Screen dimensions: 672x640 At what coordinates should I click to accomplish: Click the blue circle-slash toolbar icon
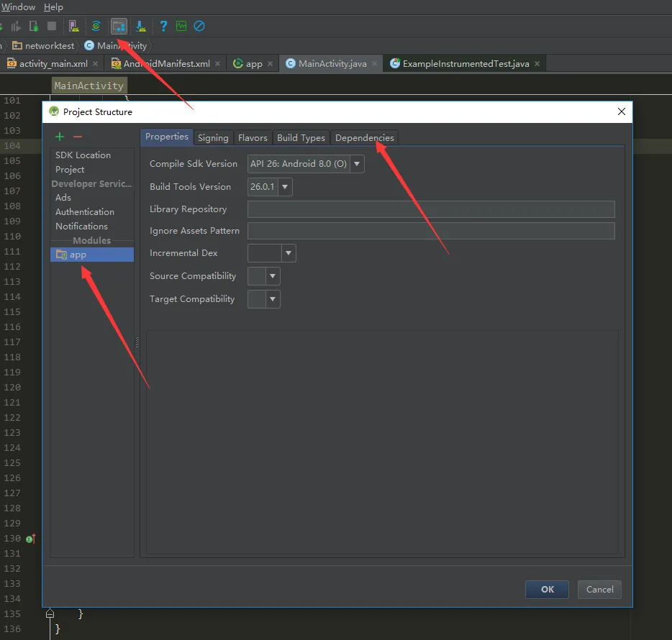coord(199,26)
